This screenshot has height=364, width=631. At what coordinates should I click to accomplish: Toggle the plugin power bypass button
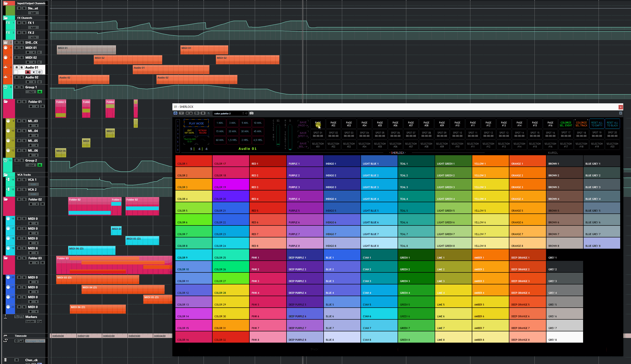point(175,113)
